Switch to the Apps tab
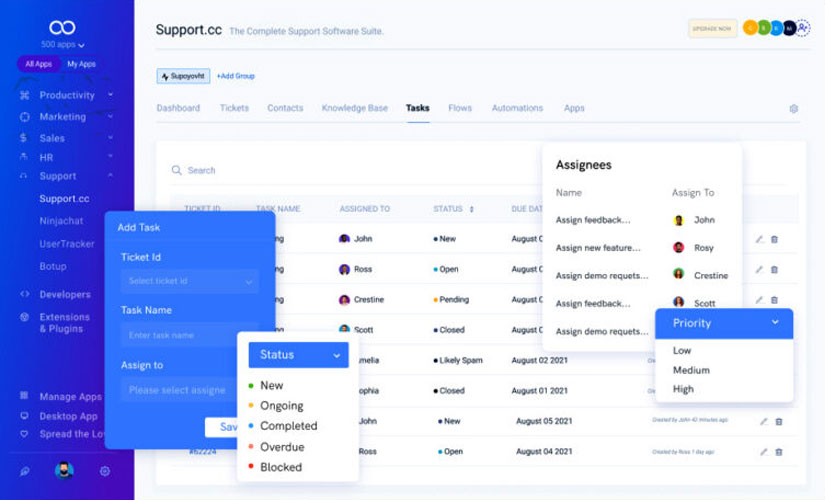This screenshot has height=500, width=825. [574, 108]
